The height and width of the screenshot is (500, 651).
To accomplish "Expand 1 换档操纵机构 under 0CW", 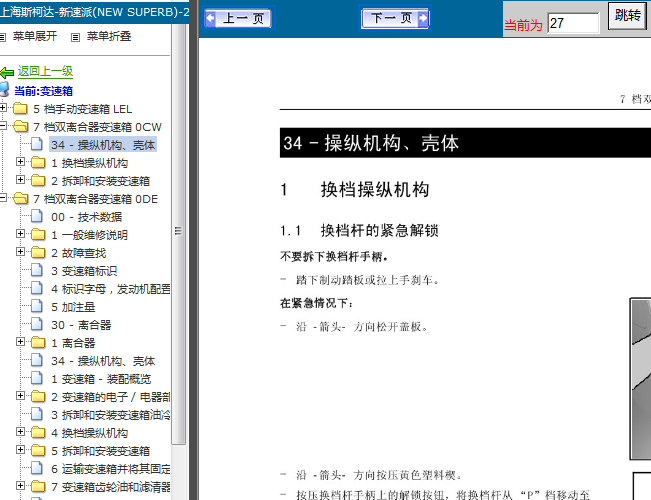I will (20, 162).
